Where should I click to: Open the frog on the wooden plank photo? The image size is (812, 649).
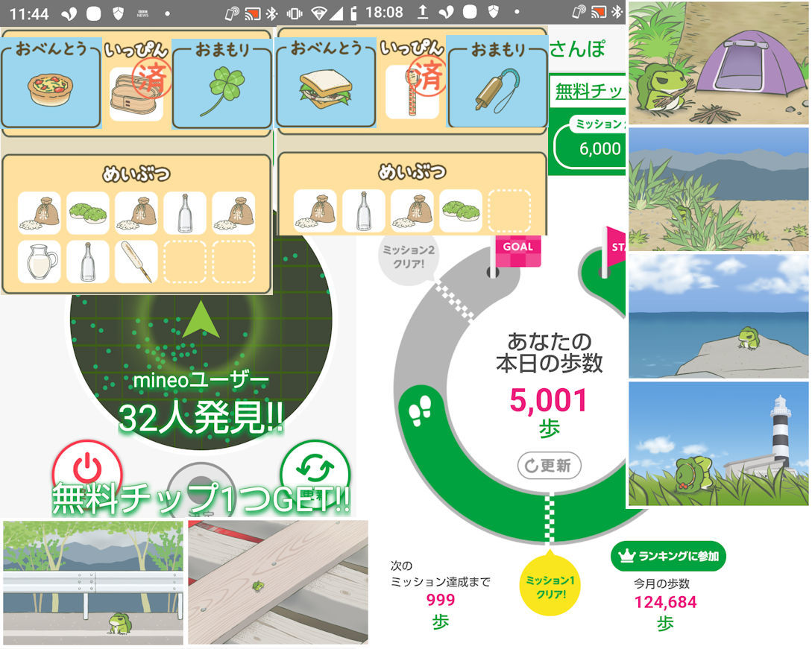278,583
